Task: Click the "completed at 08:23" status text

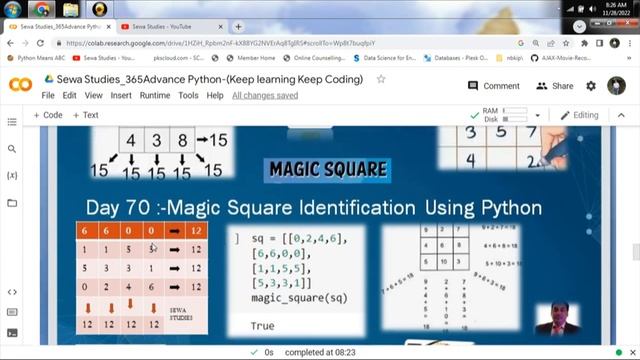Action: tap(320, 352)
